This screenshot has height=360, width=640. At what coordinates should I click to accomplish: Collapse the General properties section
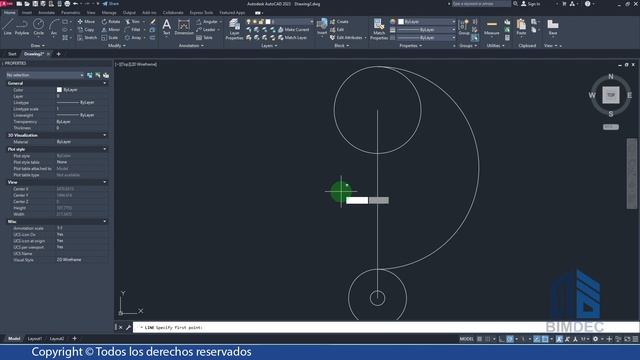105,83
